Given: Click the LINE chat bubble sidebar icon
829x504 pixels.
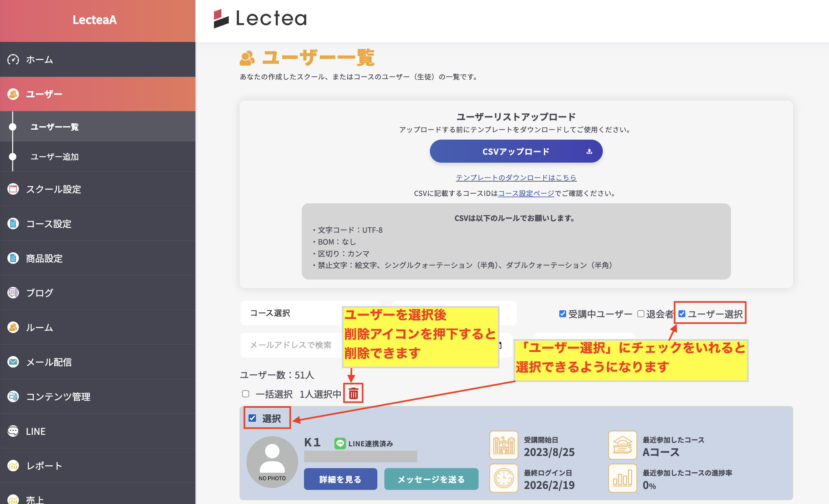Looking at the screenshot, I should click(x=13, y=431).
